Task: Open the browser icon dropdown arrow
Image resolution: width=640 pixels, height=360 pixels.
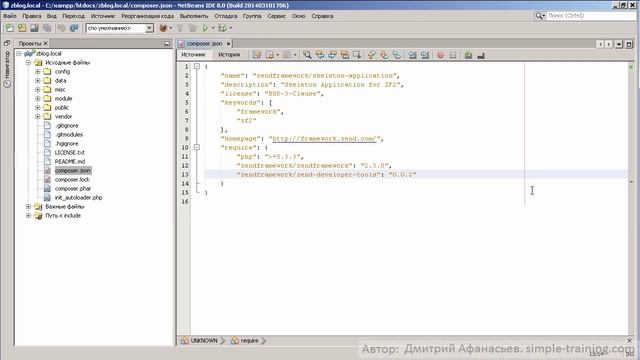Action: 170,28
